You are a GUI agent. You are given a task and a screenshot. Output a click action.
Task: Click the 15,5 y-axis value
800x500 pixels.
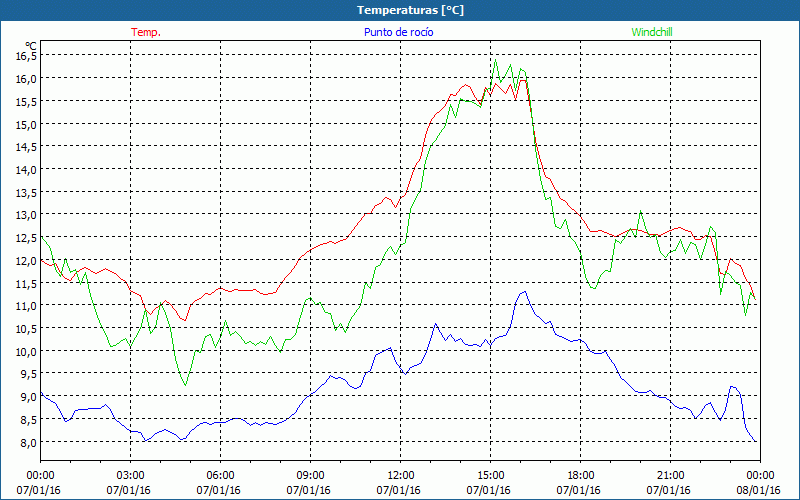pos(26,102)
